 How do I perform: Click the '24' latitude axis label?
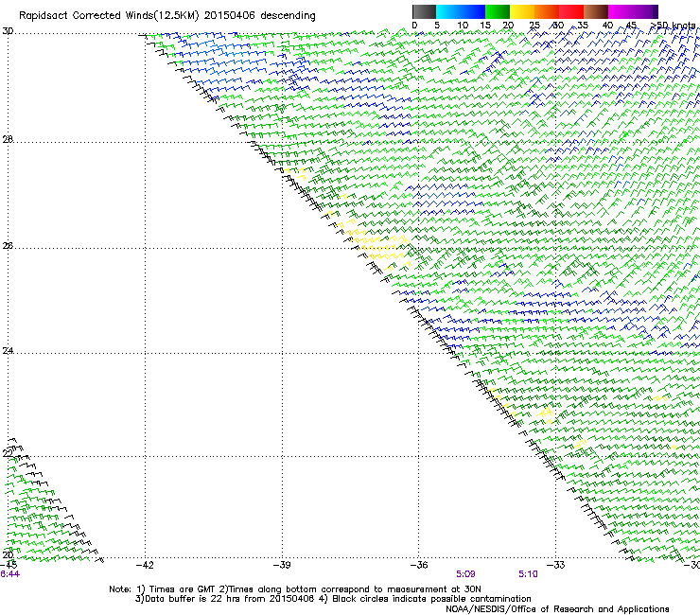pyautogui.click(x=8, y=351)
